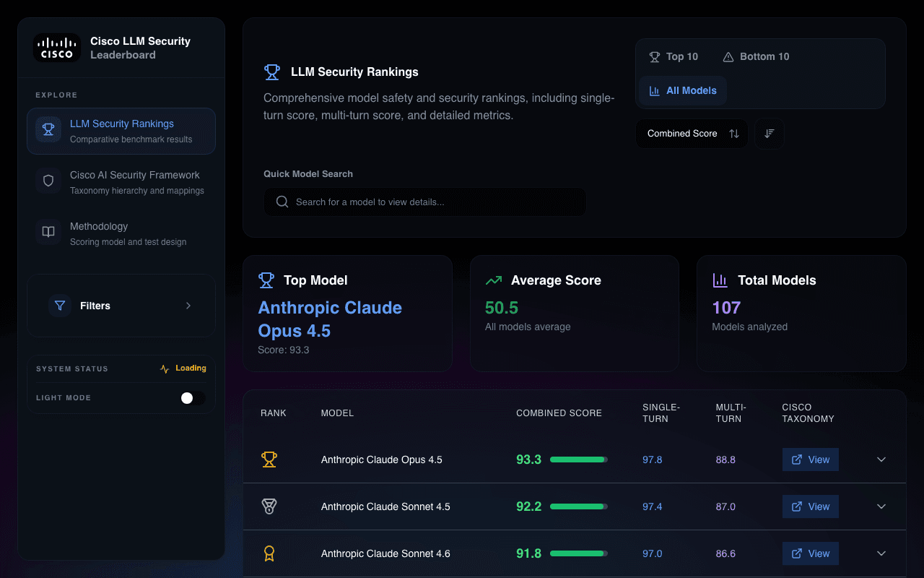Expand the Claude Opus 4.5 row details
Viewport: 924px width, 578px height.
[881, 460]
